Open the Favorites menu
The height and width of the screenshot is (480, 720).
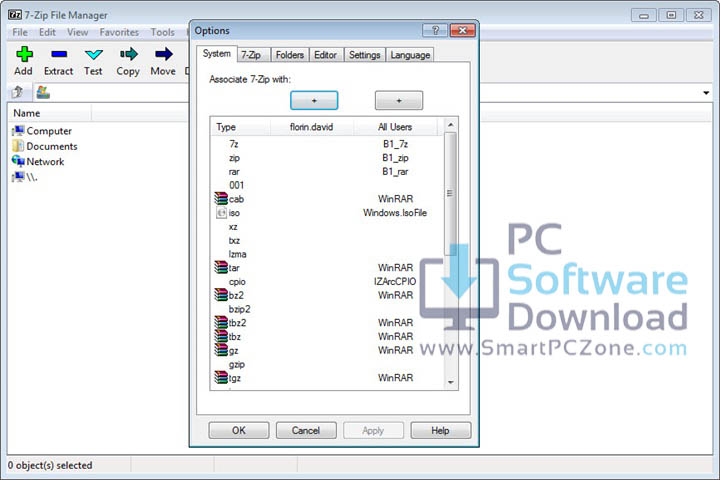point(119,32)
